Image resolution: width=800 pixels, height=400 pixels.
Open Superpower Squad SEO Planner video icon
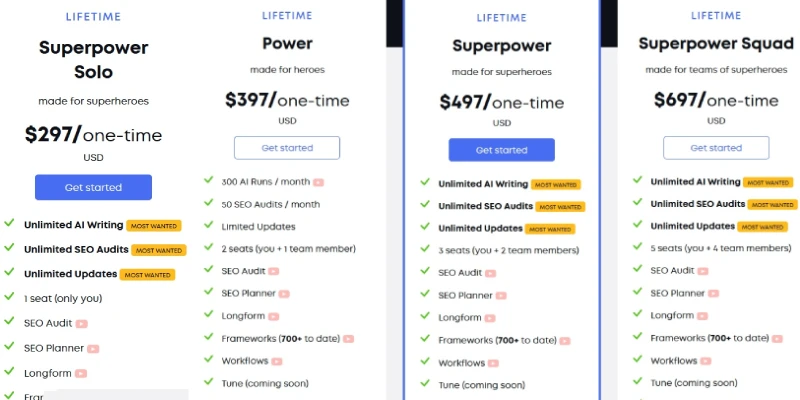(x=713, y=293)
